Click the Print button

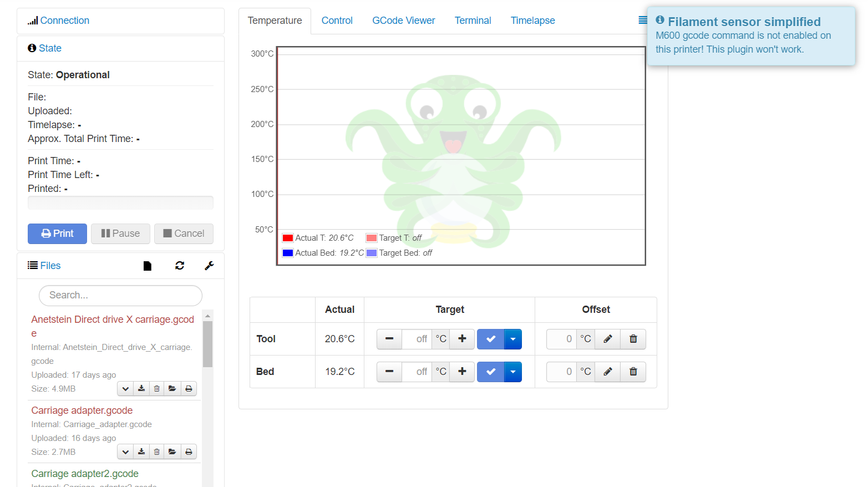point(57,234)
